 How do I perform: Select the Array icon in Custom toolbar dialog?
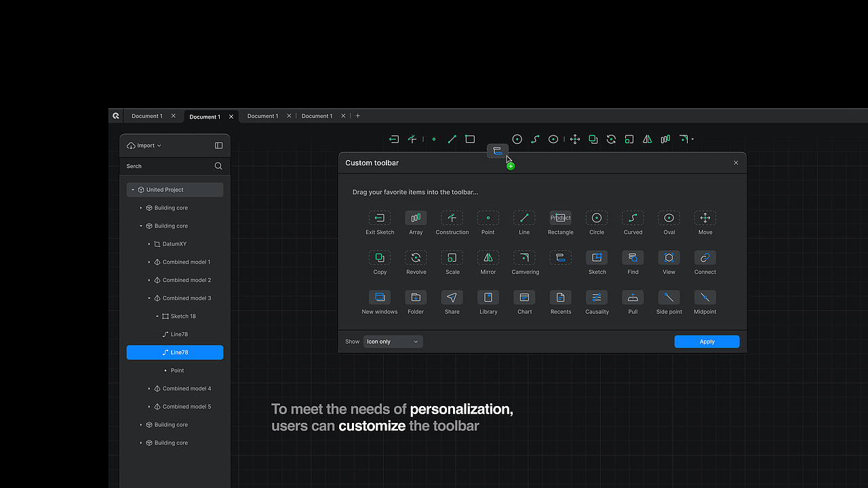(x=416, y=218)
